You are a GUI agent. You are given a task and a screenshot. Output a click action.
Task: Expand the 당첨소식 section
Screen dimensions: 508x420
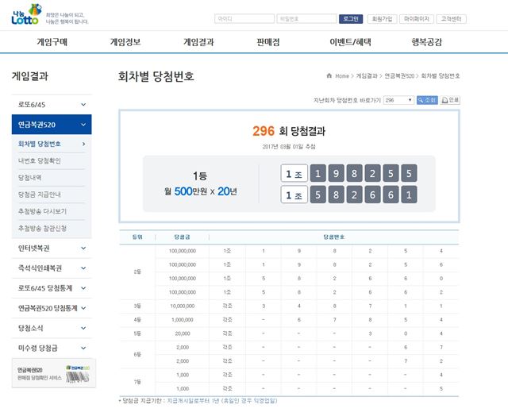click(x=52, y=328)
